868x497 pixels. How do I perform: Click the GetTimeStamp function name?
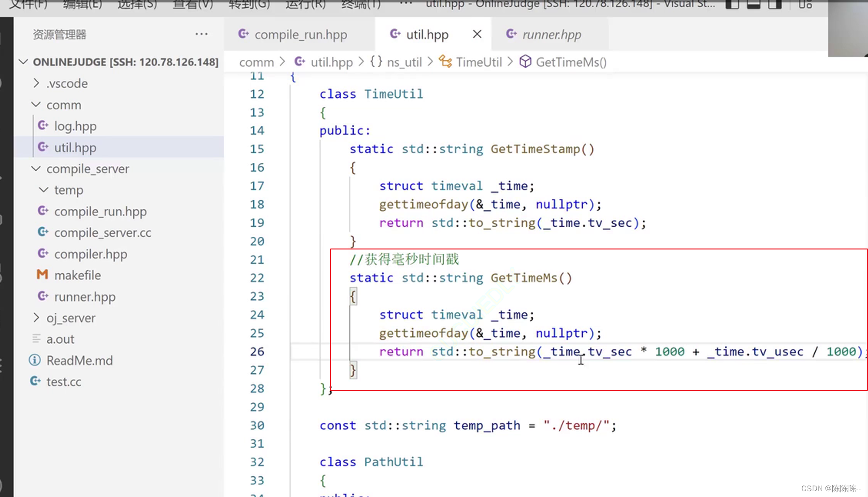tap(535, 149)
